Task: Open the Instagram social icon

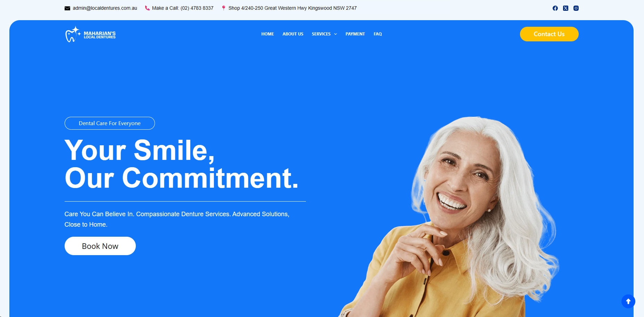Action: pyautogui.click(x=576, y=8)
